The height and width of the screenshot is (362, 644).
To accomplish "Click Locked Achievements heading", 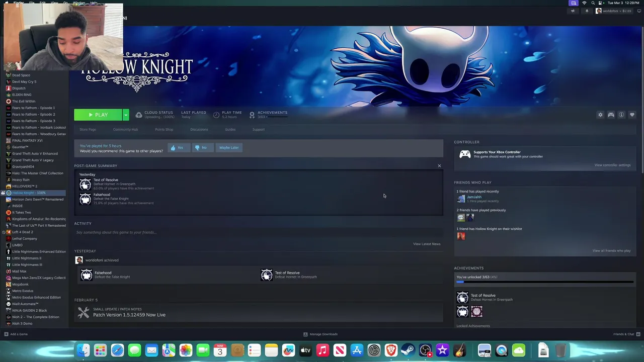I will coord(473,326).
